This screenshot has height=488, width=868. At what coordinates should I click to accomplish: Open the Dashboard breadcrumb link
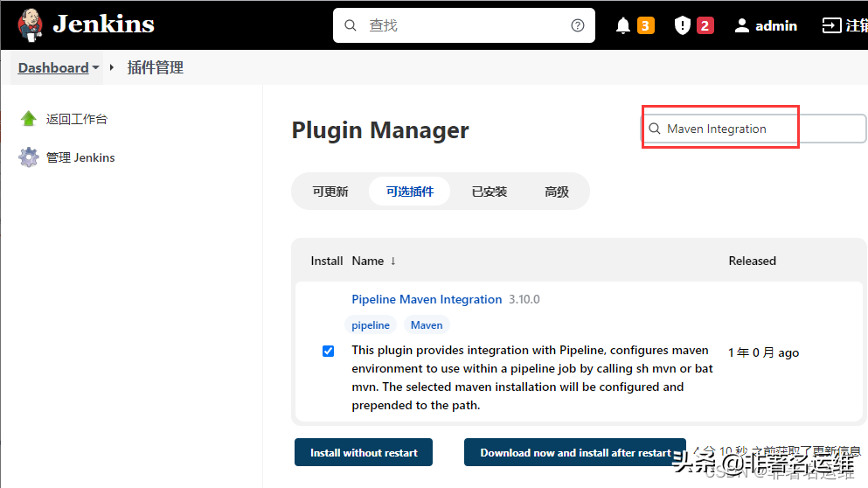53,67
